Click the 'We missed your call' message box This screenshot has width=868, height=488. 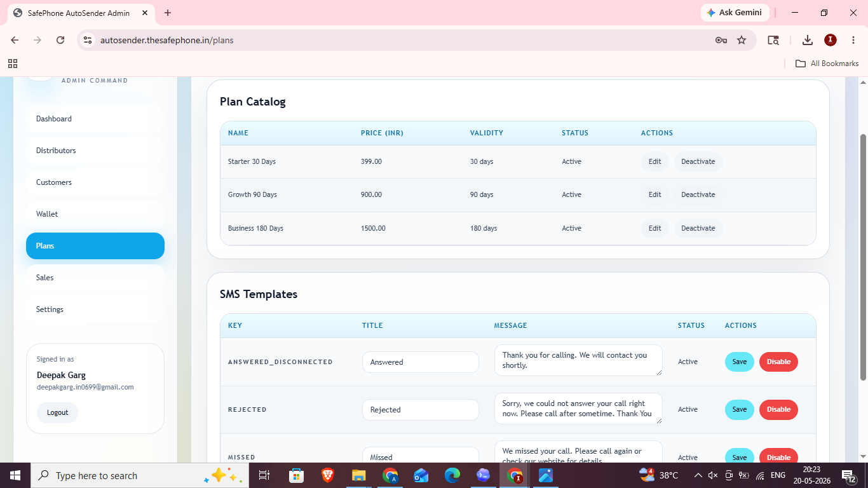tap(578, 452)
